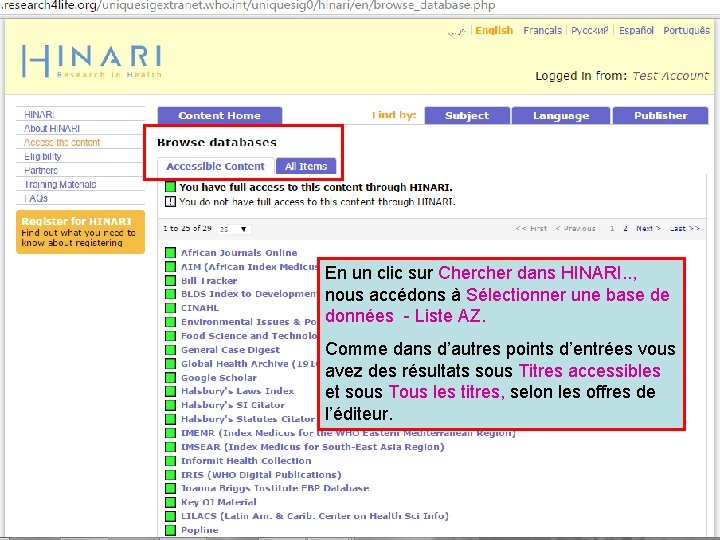Open Training Materials in the sidebar

point(60,185)
